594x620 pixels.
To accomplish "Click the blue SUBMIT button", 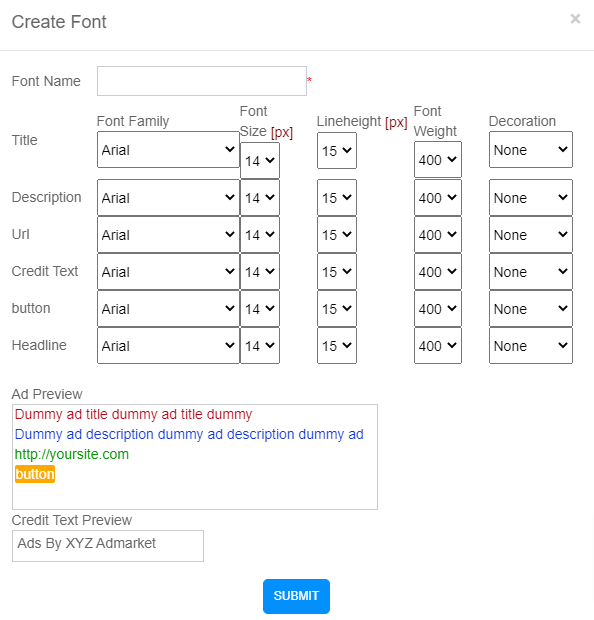I will point(296,596).
